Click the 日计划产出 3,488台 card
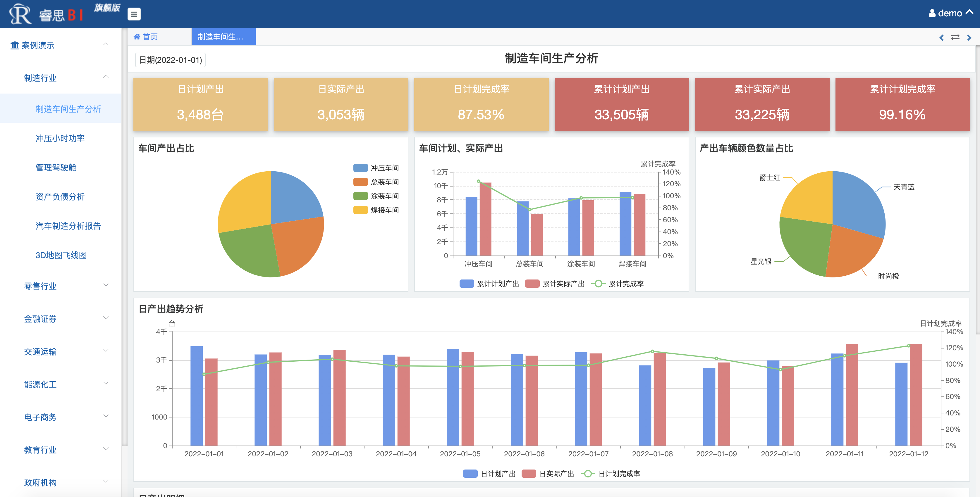Viewport: 980px width, 497px height. coord(200,105)
